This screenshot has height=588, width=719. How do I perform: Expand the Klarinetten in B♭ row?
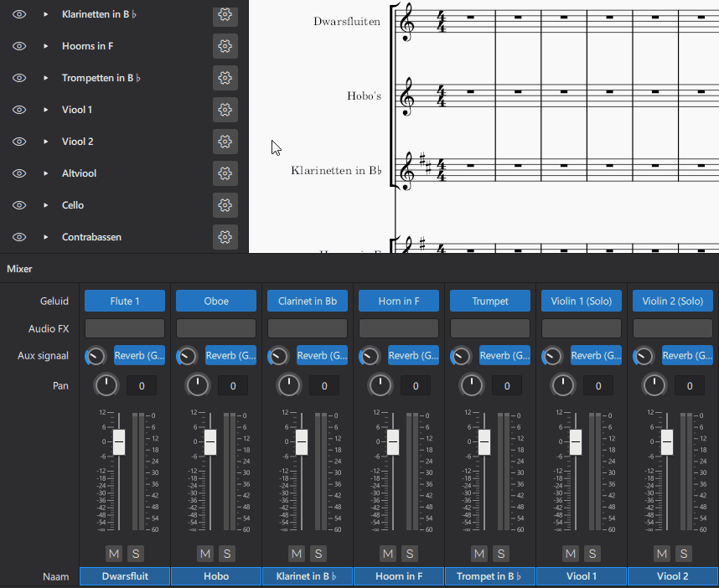[45, 14]
